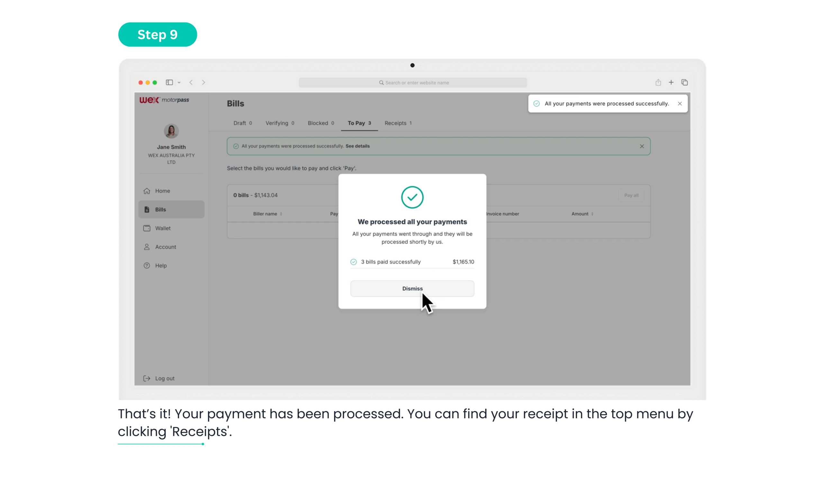Open Wallet in the sidebar
Viewport: 823px width, 504px height.
(163, 228)
